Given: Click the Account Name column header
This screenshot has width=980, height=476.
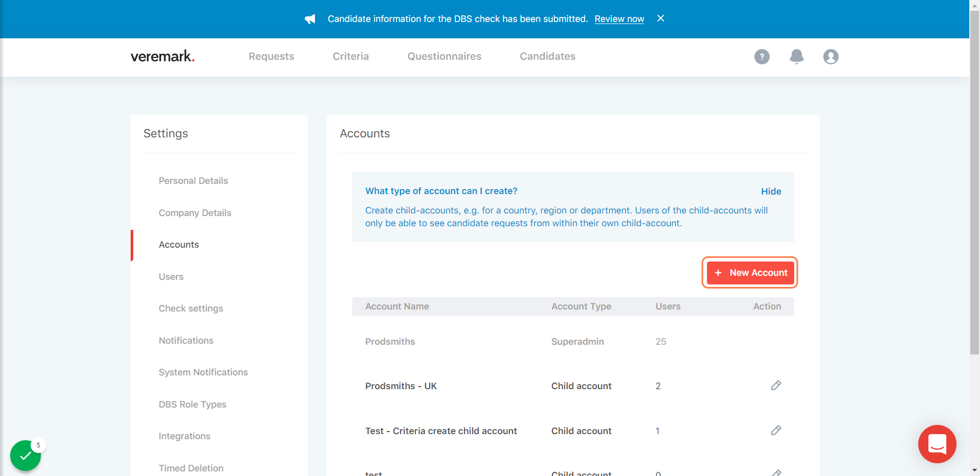Looking at the screenshot, I should [x=397, y=306].
